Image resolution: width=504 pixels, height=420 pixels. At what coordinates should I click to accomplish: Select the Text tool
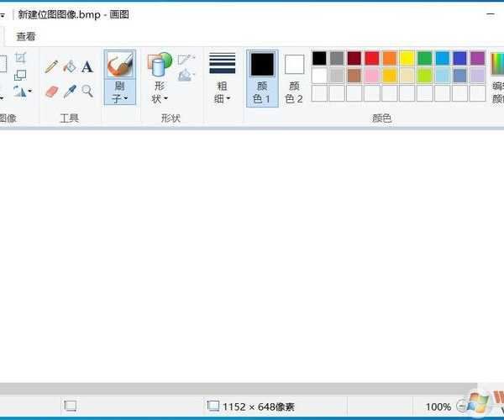[x=87, y=67]
